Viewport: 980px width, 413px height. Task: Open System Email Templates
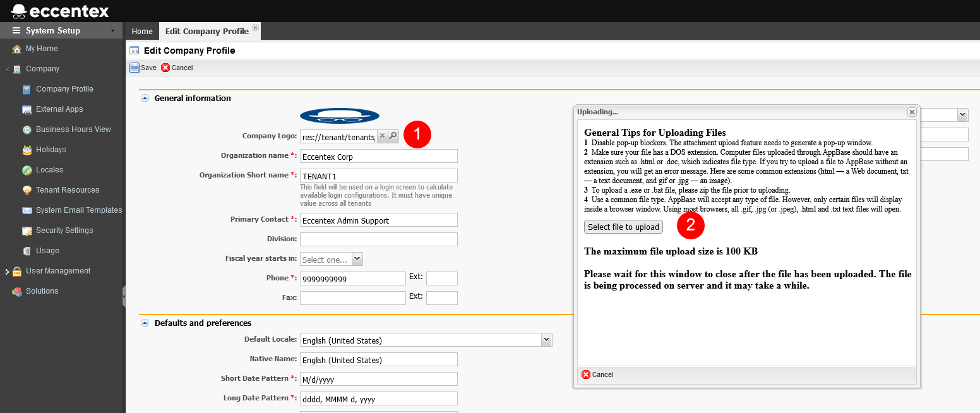click(79, 210)
